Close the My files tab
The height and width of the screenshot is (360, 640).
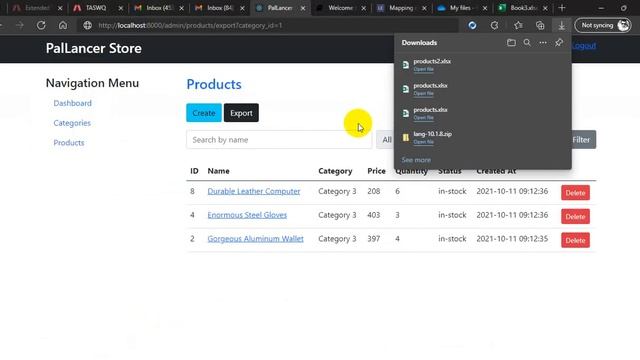[x=484, y=8]
